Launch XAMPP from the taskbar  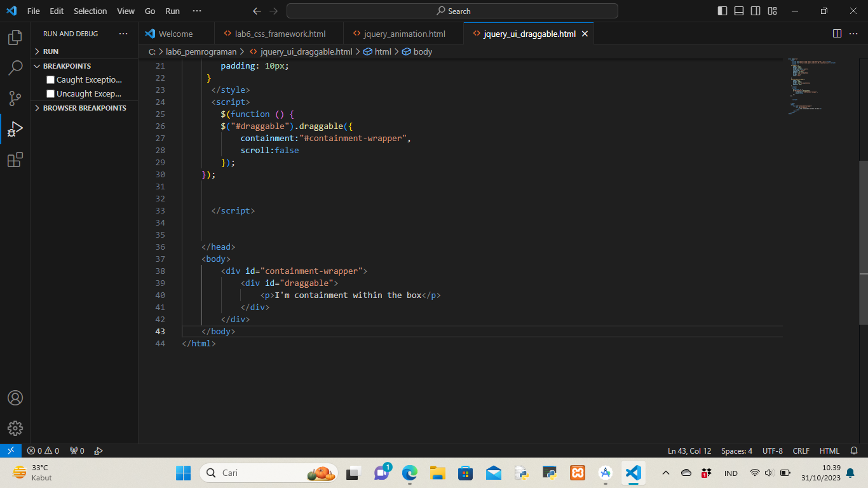pyautogui.click(x=577, y=473)
